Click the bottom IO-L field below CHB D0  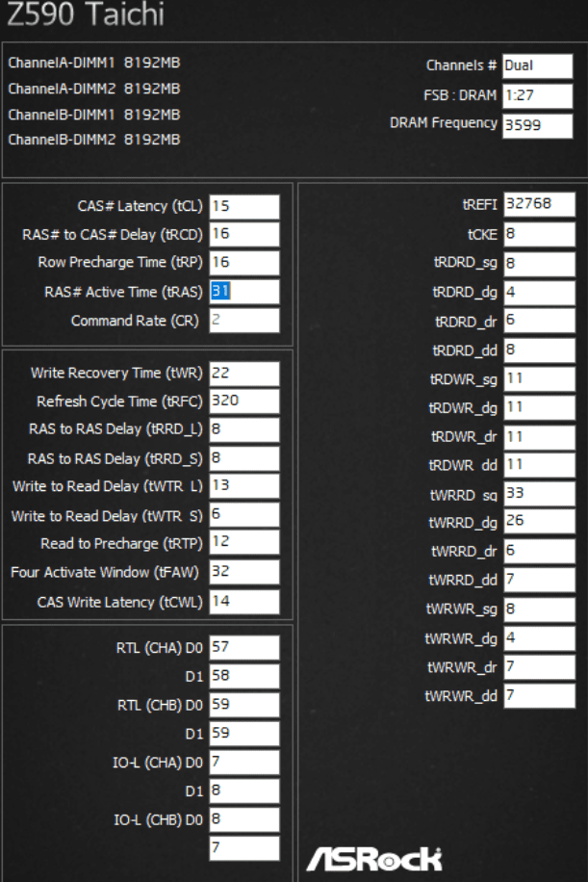point(244,848)
